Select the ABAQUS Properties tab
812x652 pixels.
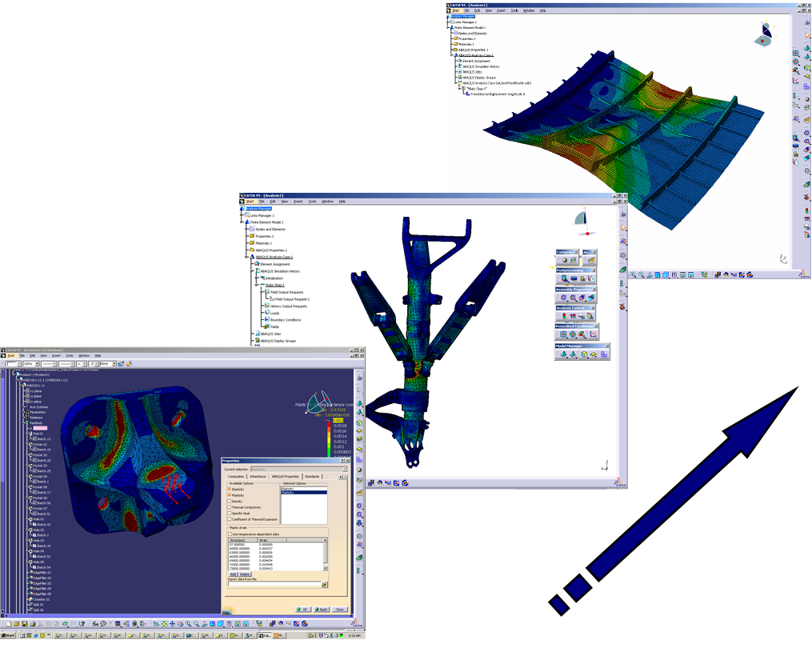pyautogui.click(x=286, y=477)
